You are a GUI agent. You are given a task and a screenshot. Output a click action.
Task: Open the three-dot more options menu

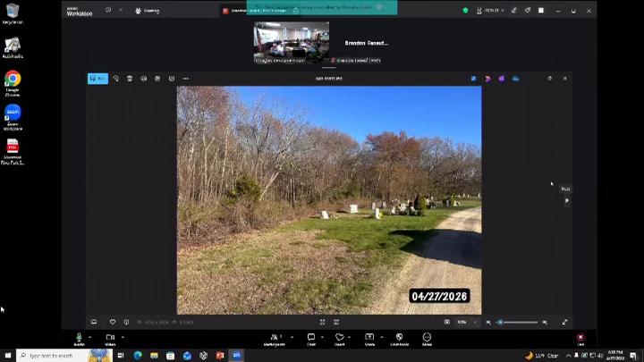[x=186, y=79]
